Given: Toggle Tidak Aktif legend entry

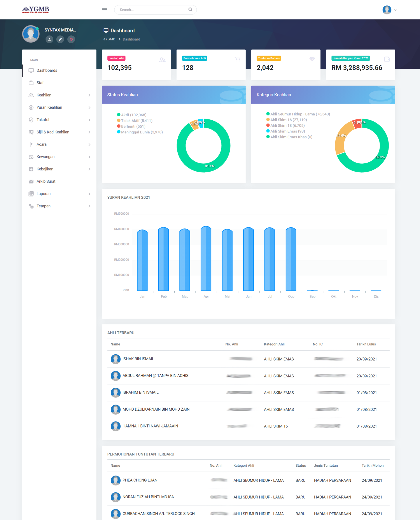Looking at the screenshot, I should click(135, 121).
